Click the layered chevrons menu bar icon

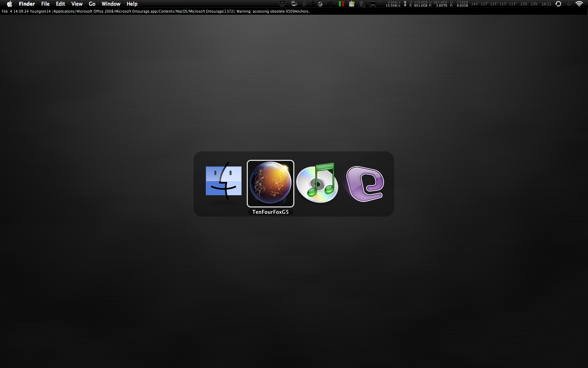tap(282, 4)
